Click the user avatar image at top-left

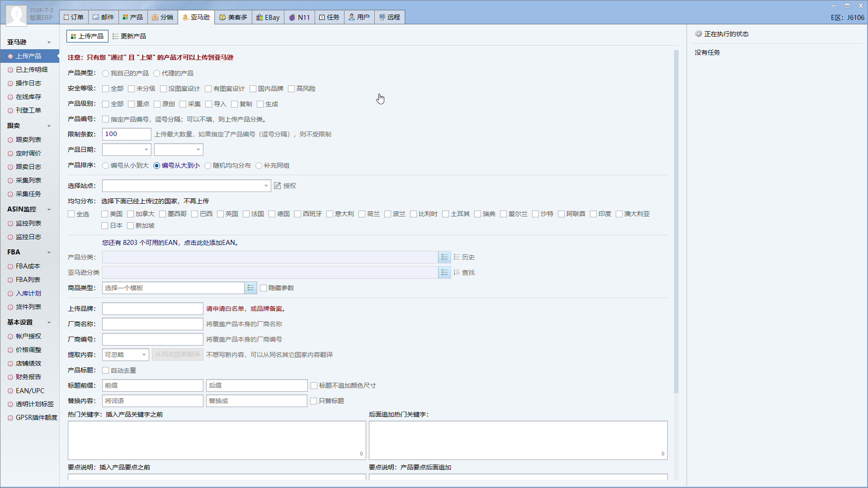[x=16, y=15]
